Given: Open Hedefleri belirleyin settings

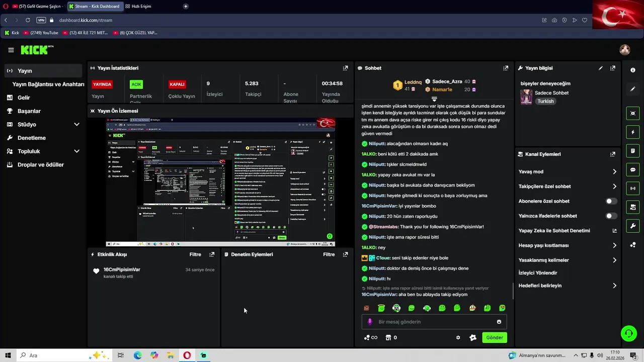Looking at the screenshot, I should [x=568, y=286].
